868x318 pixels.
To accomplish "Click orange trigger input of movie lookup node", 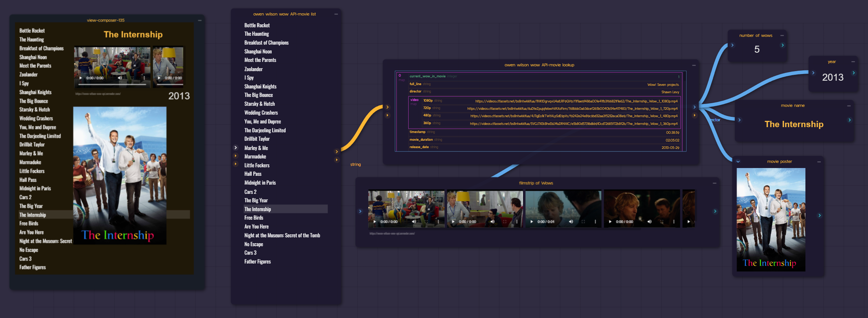I will point(387,115).
